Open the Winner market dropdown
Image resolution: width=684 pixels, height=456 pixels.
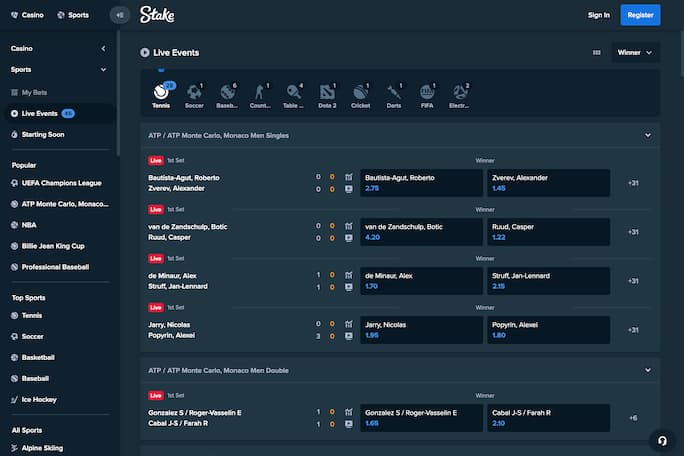coord(635,52)
